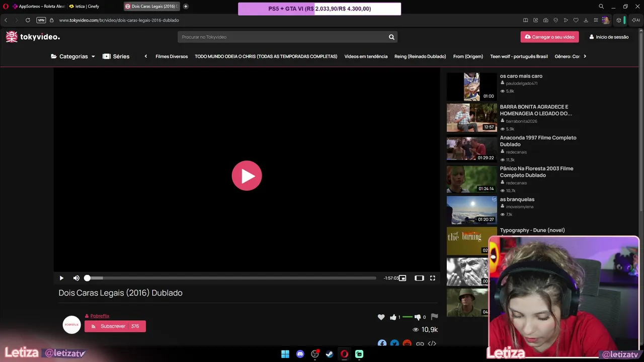This screenshot has height=362, width=644.
Task: Toggle the Opera VPN badge
Action: [41, 20]
